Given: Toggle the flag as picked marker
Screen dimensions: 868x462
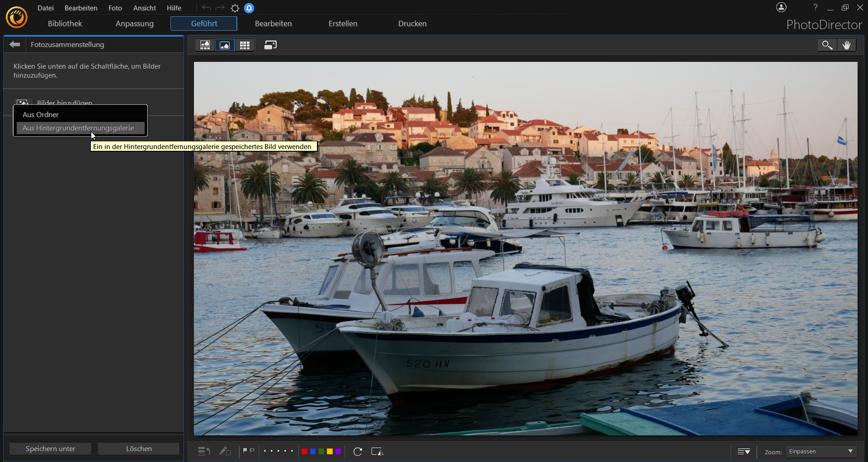Looking at the screenshot, I should click(245, 451).
